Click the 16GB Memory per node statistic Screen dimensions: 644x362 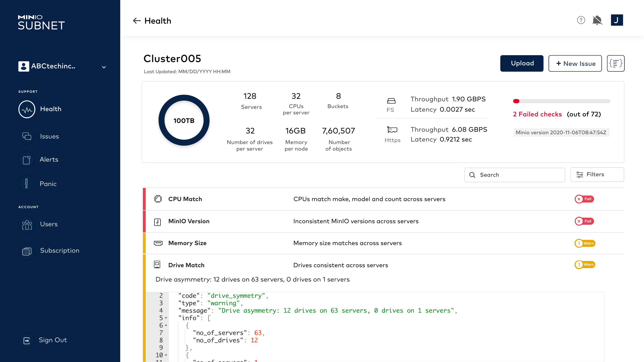296,139
